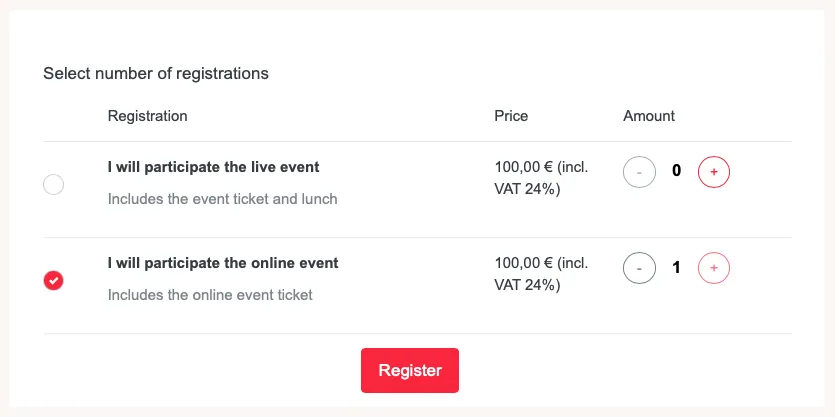Toggle the checked online event radio button
The width and height of the screenshot is (835, 417).
(x=54, y=281)
